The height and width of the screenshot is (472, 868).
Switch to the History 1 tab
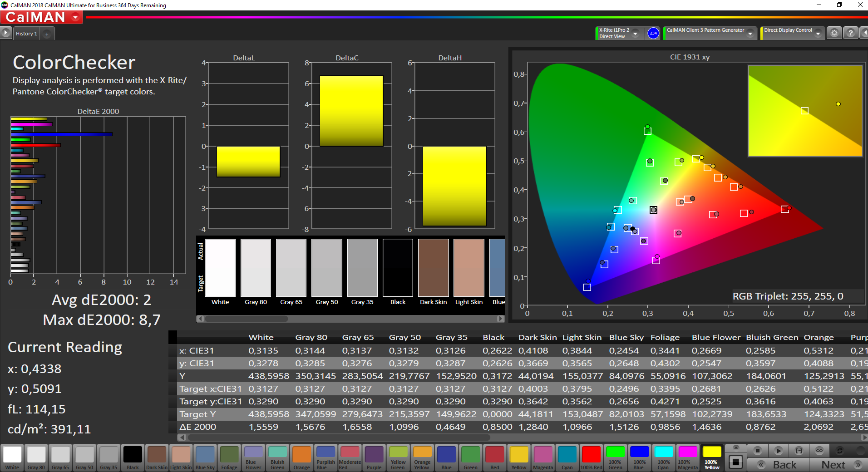pyautogui.click(x=26, y=34)
